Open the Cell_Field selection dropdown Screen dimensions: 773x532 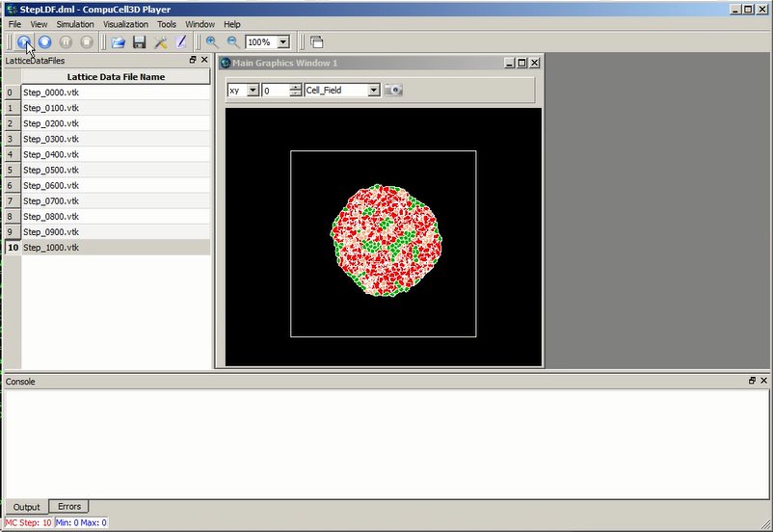(x=374, y=90)
